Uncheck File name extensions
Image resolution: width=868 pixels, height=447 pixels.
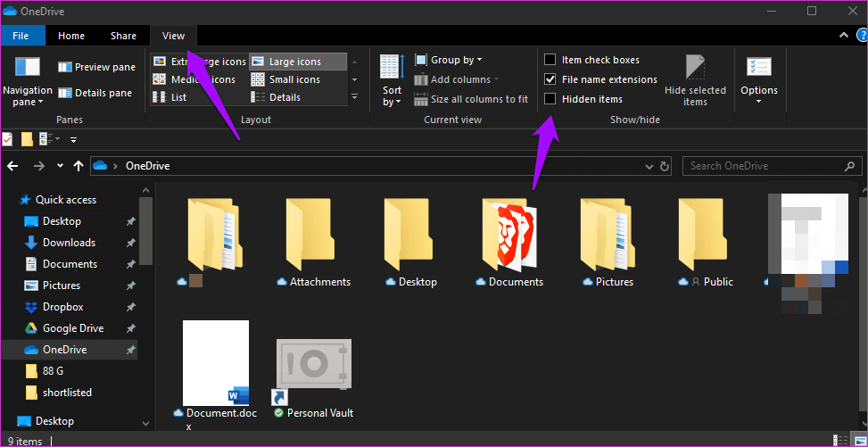(x=550, y=79)
